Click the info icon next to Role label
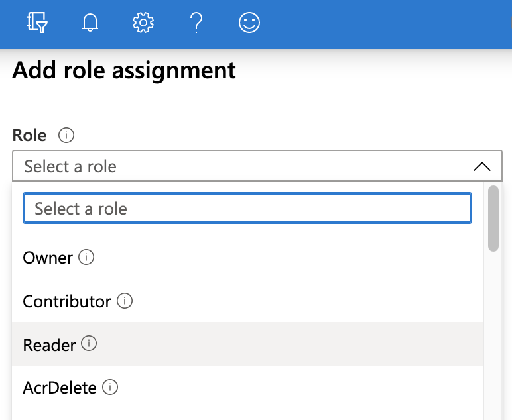 tap(66, 136)
